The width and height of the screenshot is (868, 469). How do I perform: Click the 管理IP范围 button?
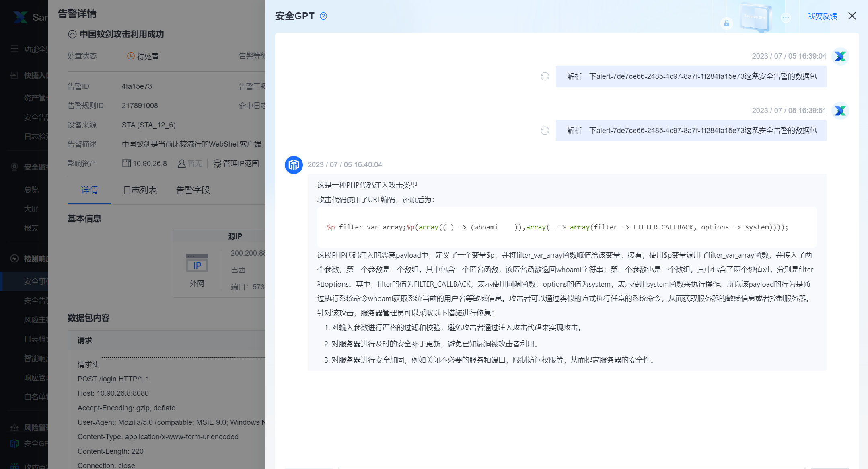tap(237, 163)
